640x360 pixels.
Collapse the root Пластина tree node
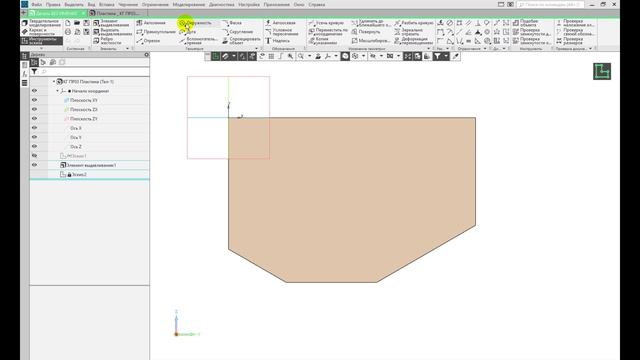click(54, 82)
